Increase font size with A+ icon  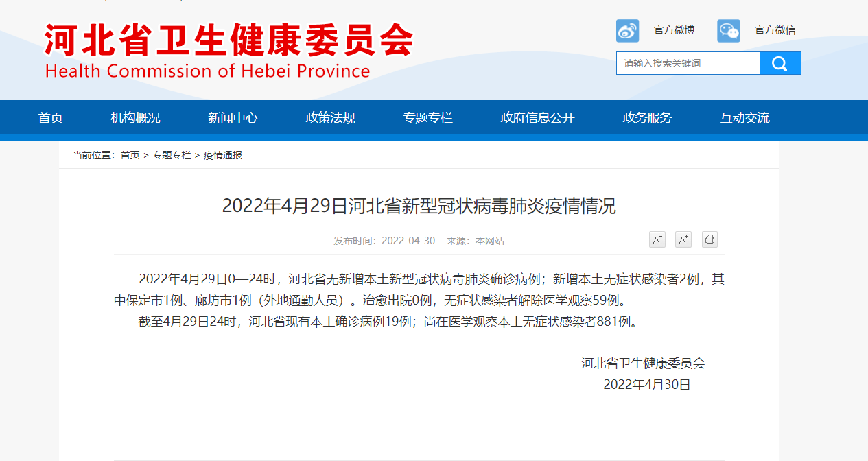tap(683, 239)
